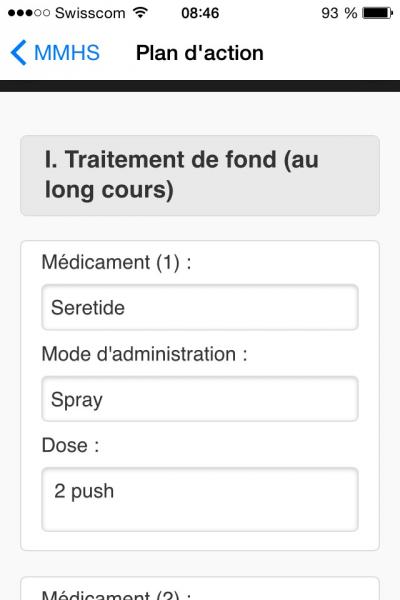Tap the Médicament (2) card at bottom
Image resolution: width=400 pixels, height=600 pixels.
[200, 589]
